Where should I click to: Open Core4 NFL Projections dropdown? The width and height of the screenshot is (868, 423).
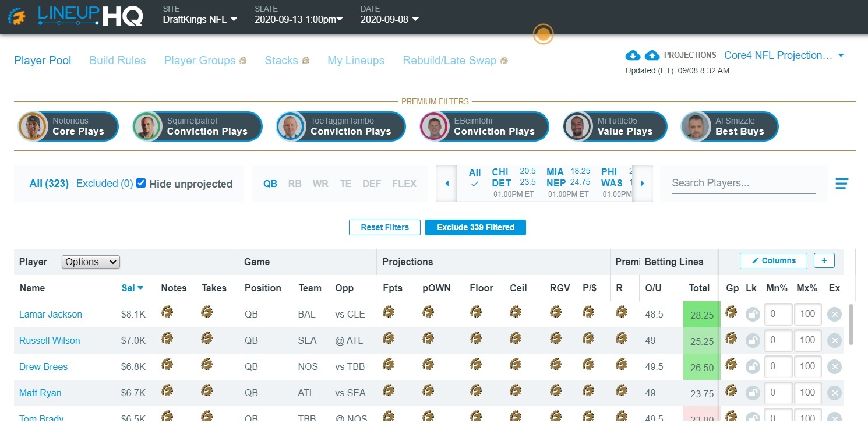pos(784,55)
